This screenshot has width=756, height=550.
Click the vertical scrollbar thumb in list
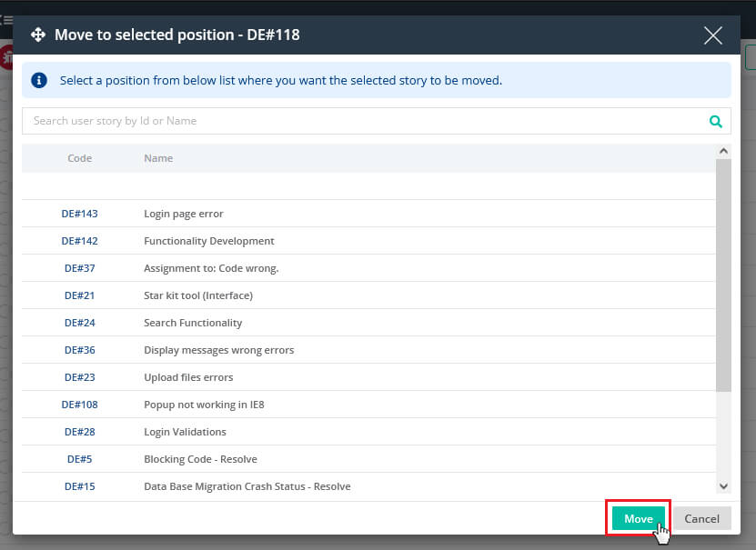(723, 275)
